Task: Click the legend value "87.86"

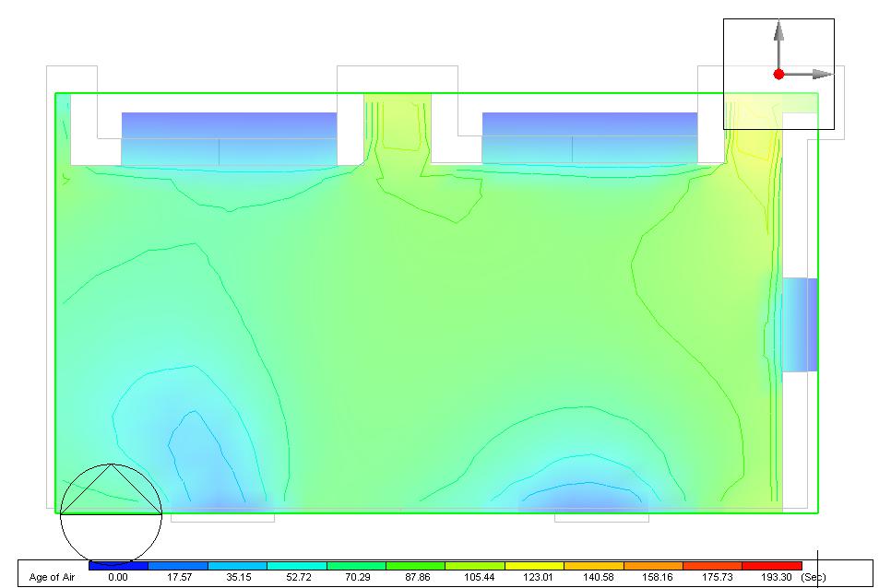Action: [417, 577]
